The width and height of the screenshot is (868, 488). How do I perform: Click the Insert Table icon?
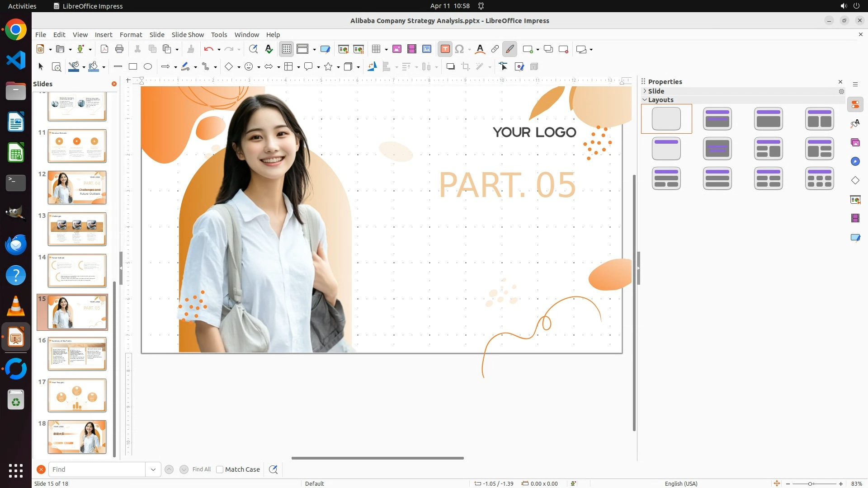(x=376, y=49)
